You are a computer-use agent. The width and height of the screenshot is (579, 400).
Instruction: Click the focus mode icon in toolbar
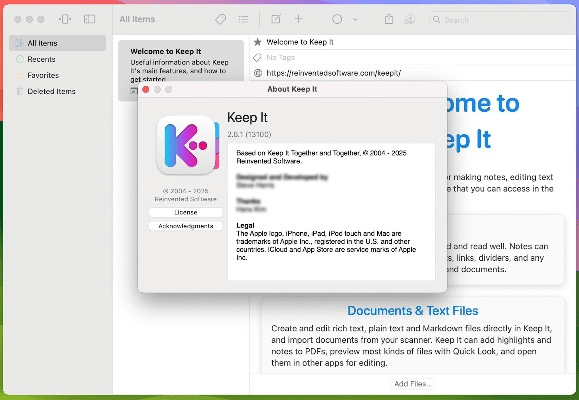(65, 19)
